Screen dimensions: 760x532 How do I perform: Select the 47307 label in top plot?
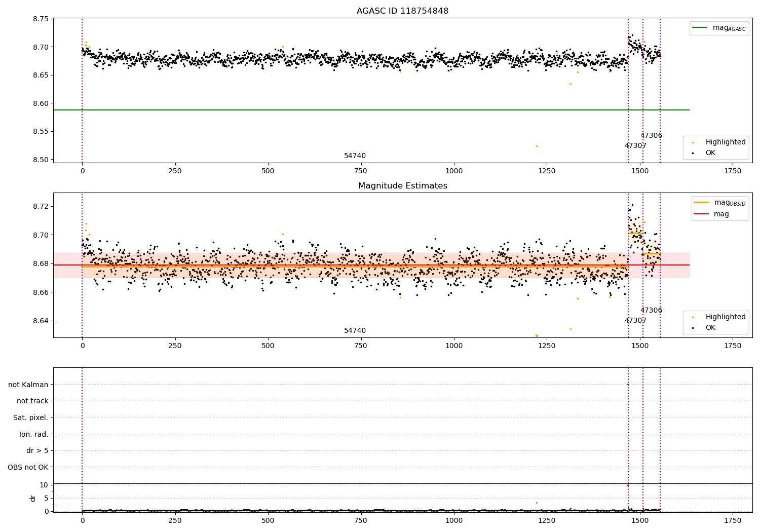[635, 146]
